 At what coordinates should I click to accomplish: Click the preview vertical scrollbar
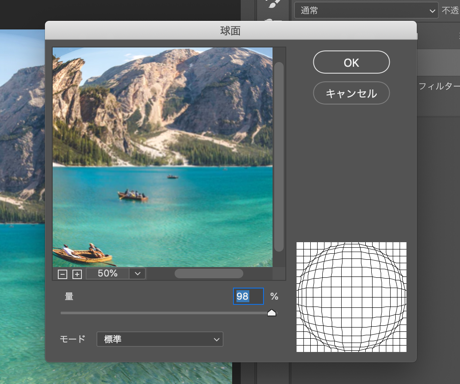coord(279,157)
